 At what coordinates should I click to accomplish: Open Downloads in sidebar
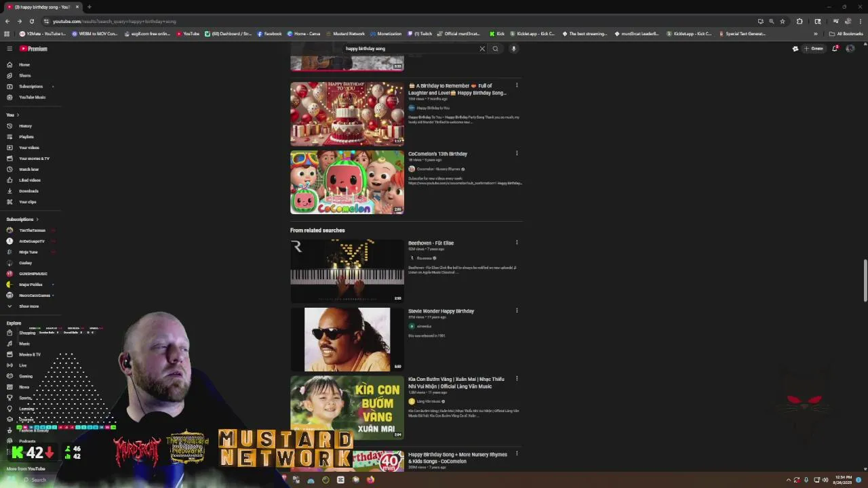[x=28, y=191]
